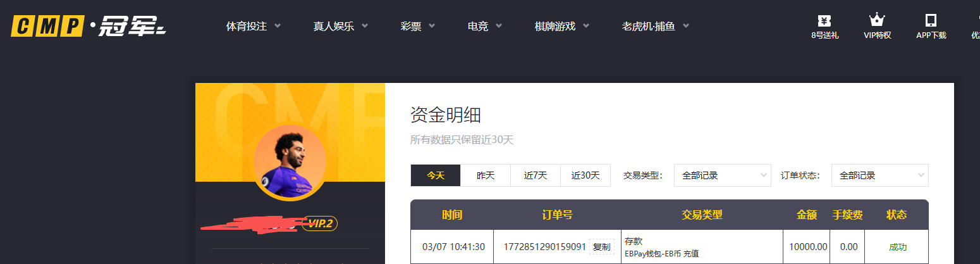
Task: Copy the order number with 复制
Action: click(601, 247)
